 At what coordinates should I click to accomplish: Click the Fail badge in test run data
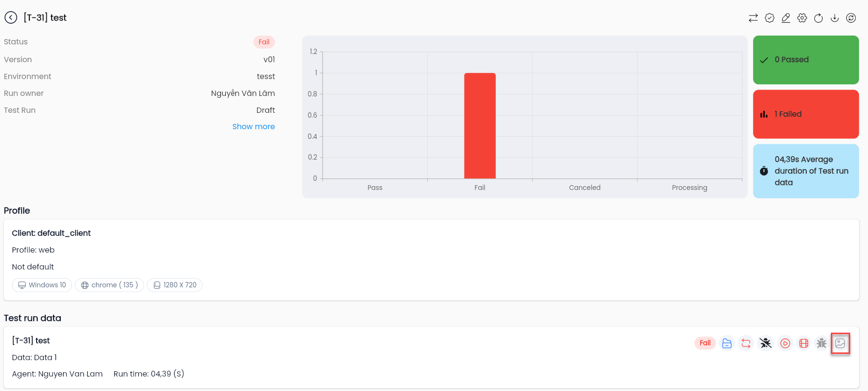705,343
